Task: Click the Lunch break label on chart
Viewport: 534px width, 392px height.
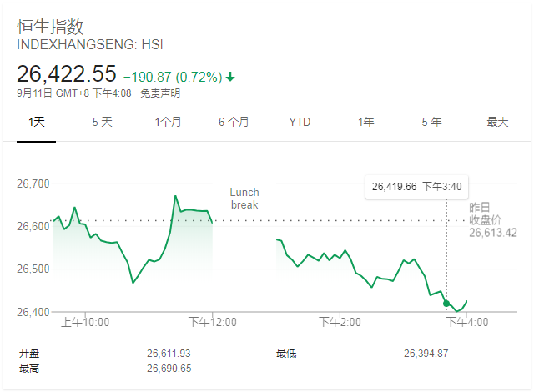Action: click(x=244, y=199)
